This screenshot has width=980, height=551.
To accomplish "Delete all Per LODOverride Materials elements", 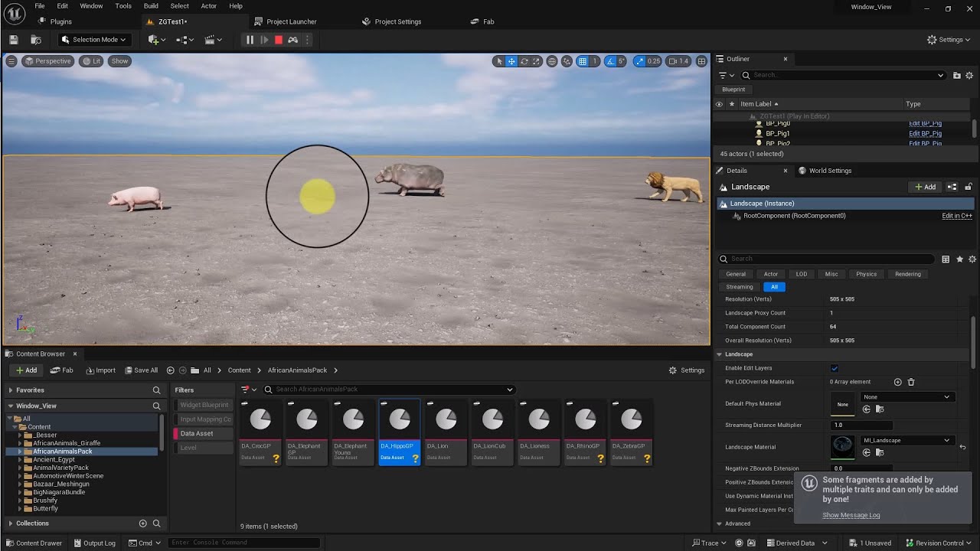I will 911,382.
